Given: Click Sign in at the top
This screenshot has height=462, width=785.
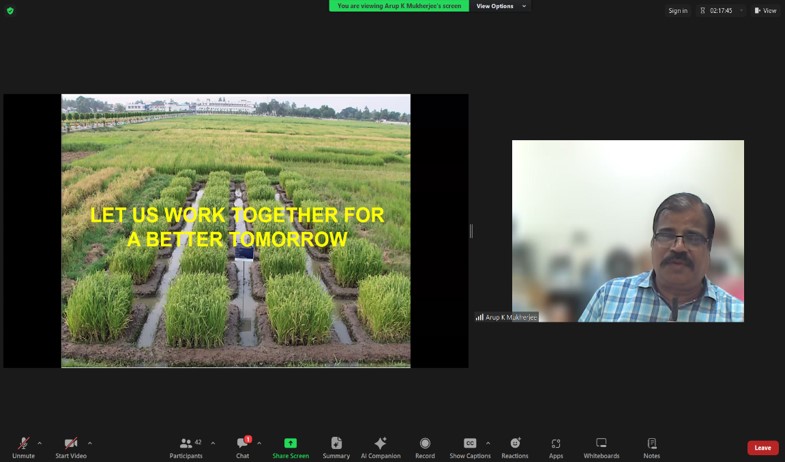Looking at the screenshot, I should [678, 10].
